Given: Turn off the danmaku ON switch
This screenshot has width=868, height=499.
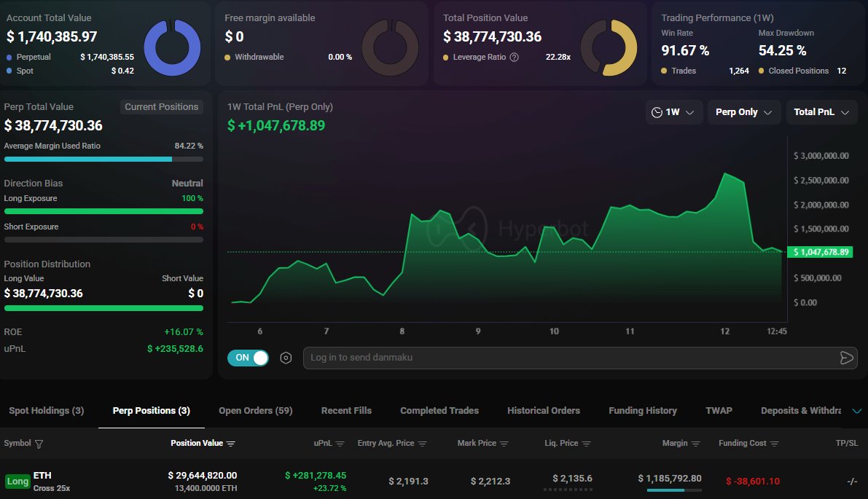Looking at the screenshot, I should click(248, 358).
